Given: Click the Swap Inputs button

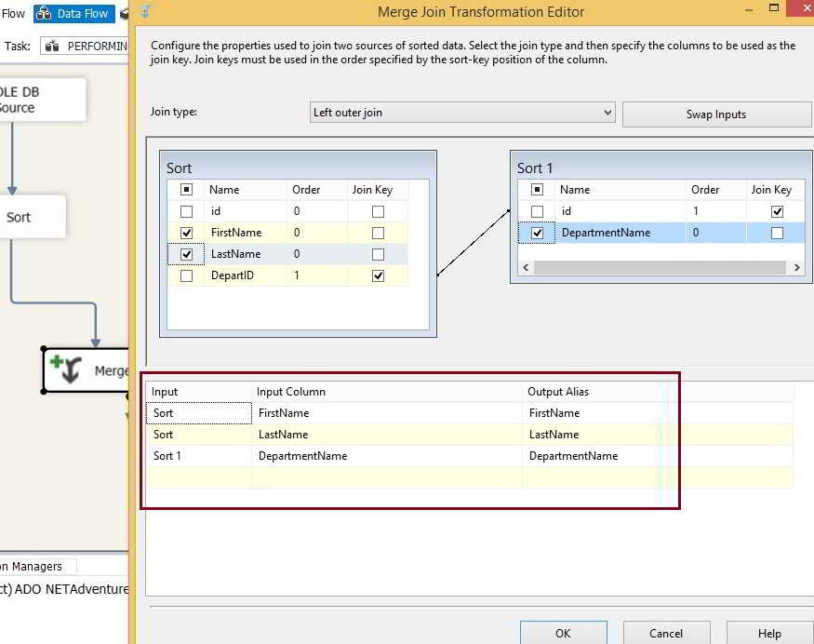Looking at the screenshot, I should coord(716,114).
